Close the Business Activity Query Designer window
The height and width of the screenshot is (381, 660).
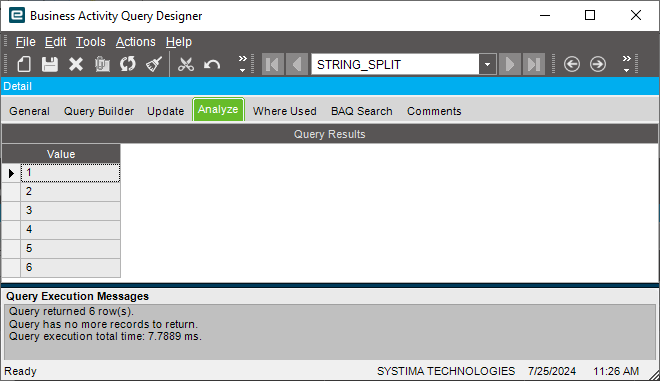pos(636,16)
